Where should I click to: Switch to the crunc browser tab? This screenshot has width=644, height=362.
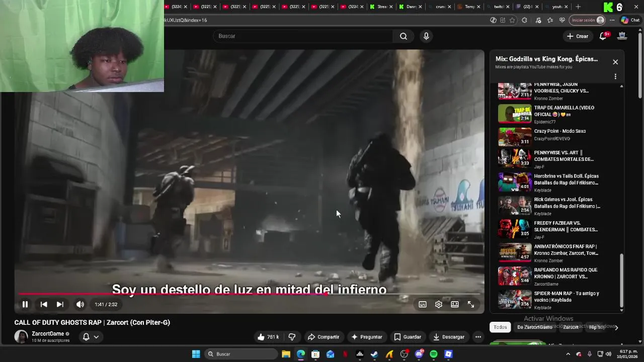pyautogui.click(x=440, y=7)
